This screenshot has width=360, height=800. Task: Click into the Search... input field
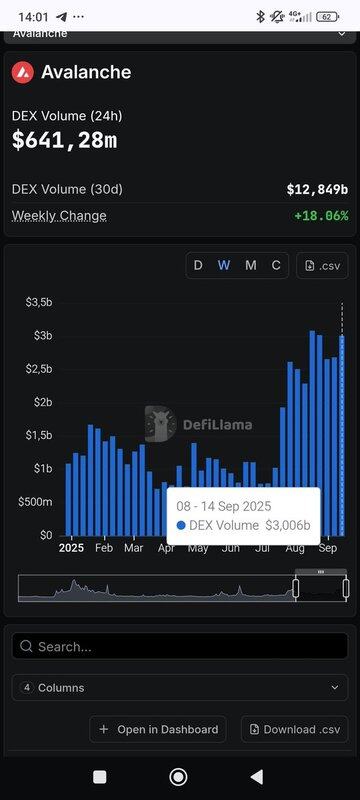180,646
